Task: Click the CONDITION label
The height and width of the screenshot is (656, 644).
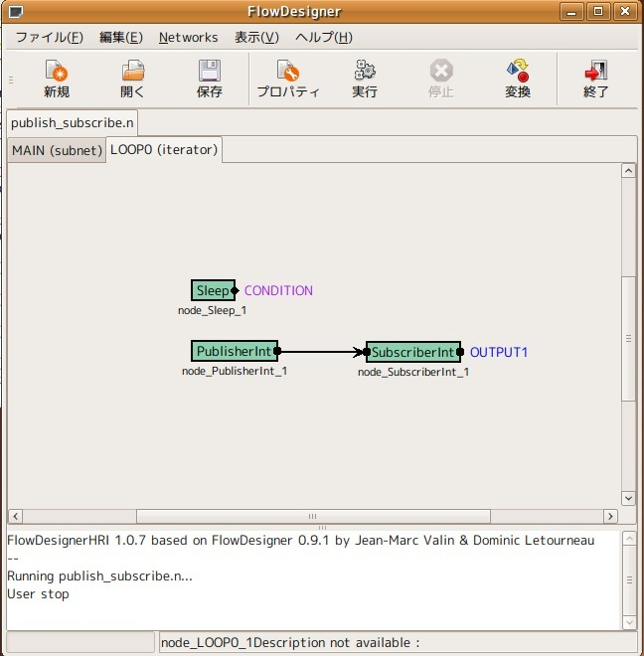Action: click(x=278, y=290)
